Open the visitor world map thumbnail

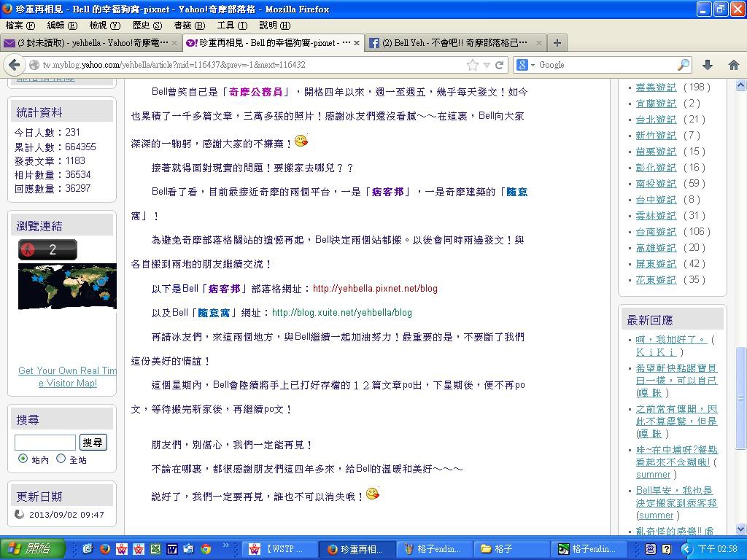click(x=67, y=286)
